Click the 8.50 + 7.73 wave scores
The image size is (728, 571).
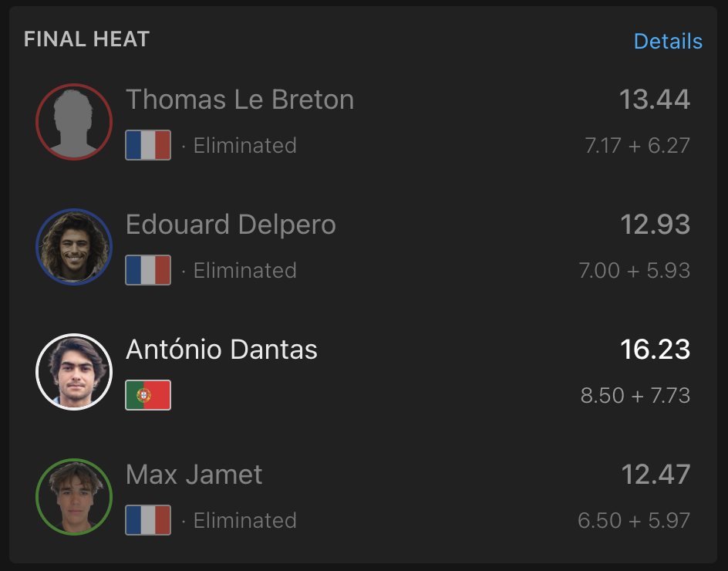coord(635,395)
